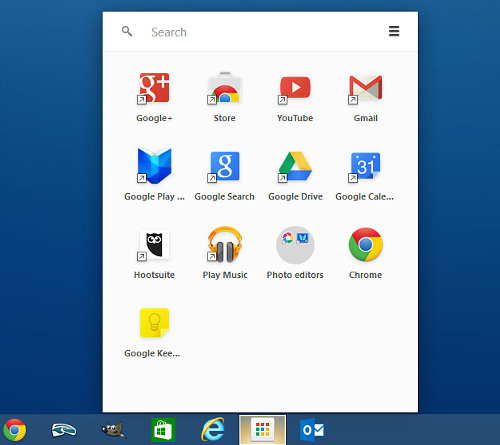Launch Internet Explorer from taskbar

213,429
